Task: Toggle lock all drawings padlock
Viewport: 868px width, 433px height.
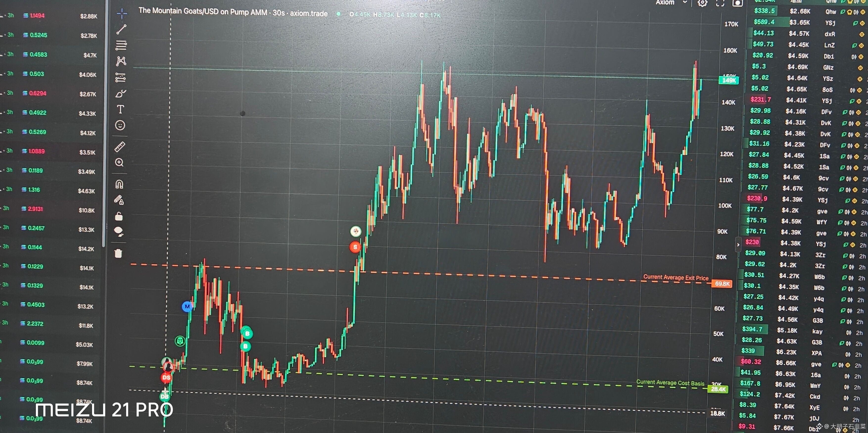Action: point(119,216)
